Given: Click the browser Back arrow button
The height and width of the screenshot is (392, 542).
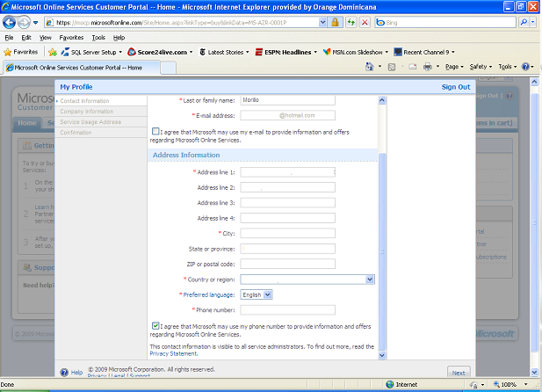Looking at the screenshot, I should (10, 23).
